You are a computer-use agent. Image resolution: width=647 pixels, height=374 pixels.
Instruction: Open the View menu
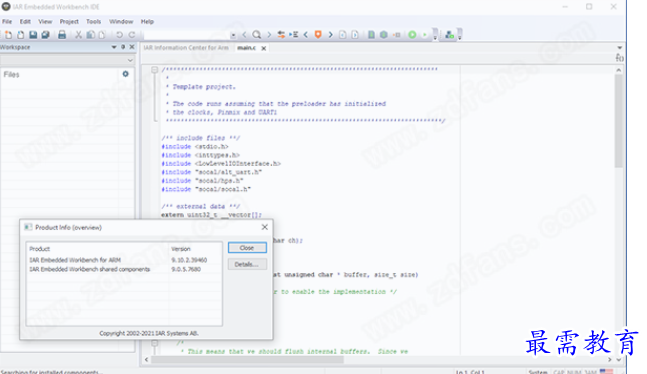click(45, 21)
